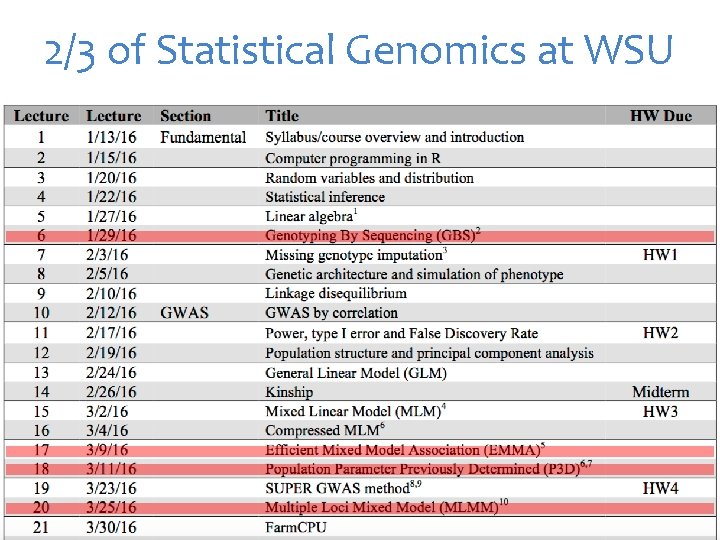Click the slide title about Statistical Genomics

click(359, 49)
